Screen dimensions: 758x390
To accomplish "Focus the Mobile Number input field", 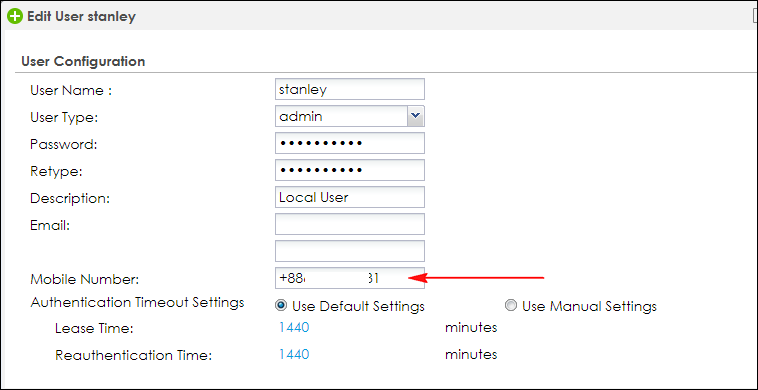I will (x=350, y=278).
